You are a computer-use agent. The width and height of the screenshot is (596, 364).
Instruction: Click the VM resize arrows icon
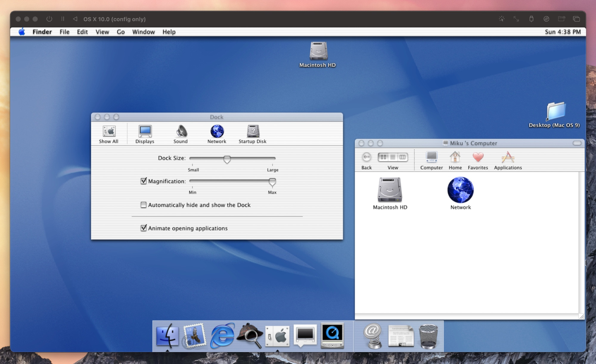click(516, 19)
